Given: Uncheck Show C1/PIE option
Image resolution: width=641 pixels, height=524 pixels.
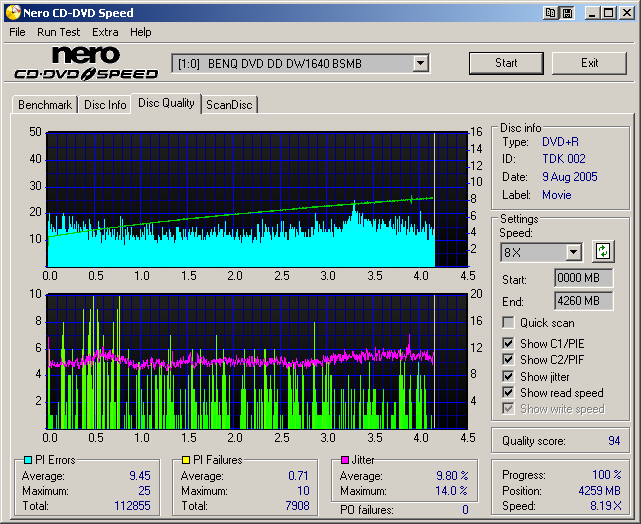Looking at the screenshot, I should 508,344.
